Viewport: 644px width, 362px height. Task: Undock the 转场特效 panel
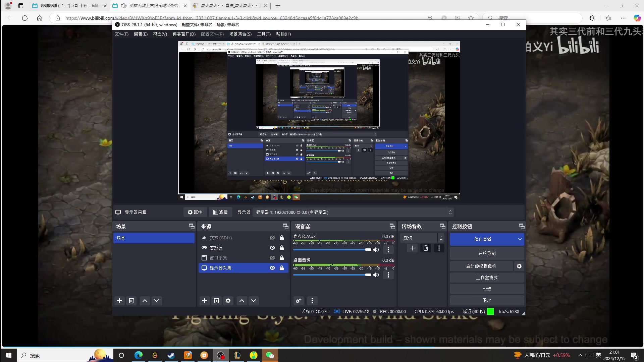pyautogui.click(x=442, y=226)
